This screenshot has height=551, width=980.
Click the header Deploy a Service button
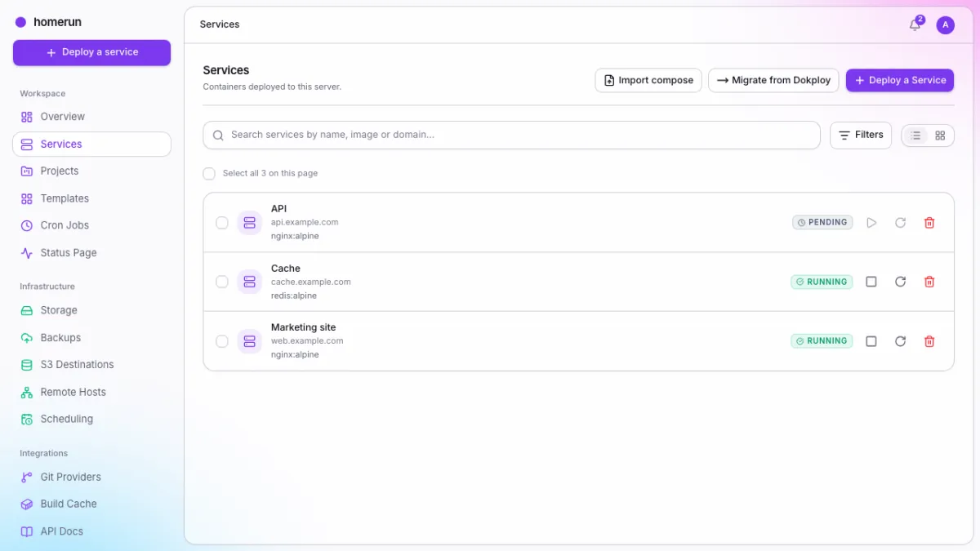[899, 80]
